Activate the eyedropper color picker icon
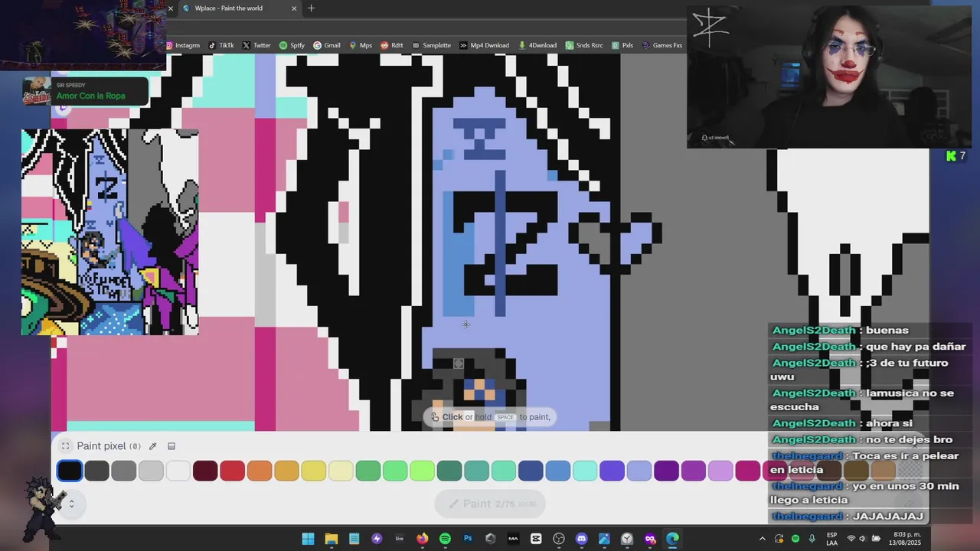Viewport: 980px width, 551px height. click(152, 446)
